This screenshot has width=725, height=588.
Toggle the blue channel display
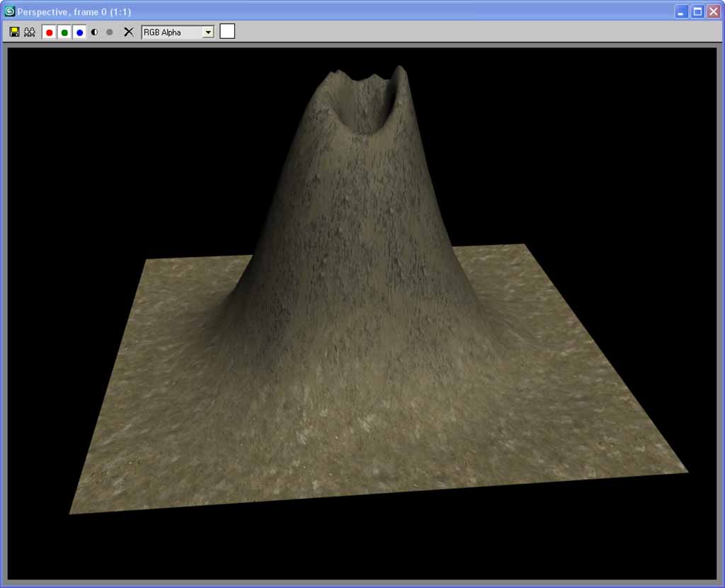pos(79,33)
